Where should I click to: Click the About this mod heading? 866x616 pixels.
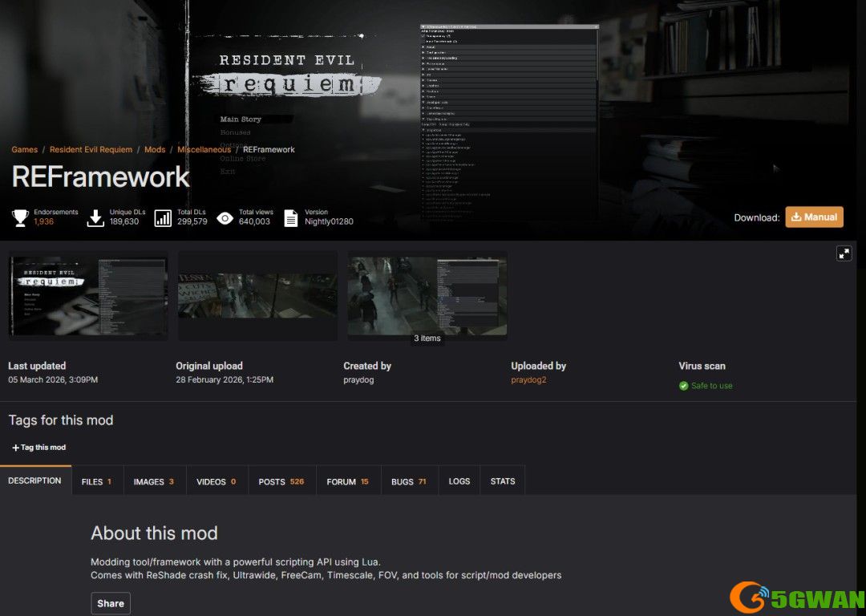coord(154,533)
